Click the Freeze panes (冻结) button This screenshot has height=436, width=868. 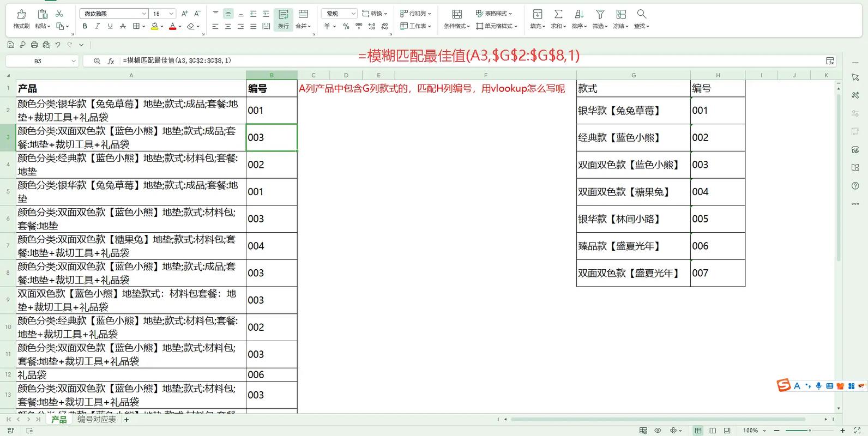pos(621,19)
